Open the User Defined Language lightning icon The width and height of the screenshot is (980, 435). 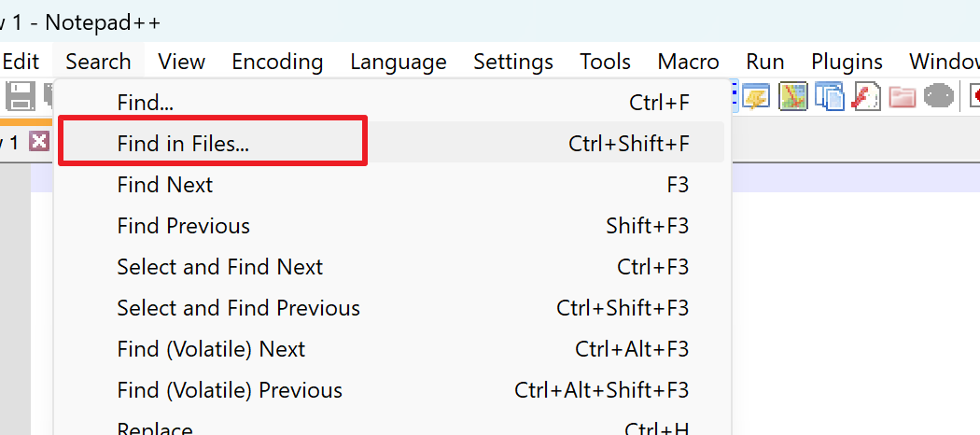click(x=755, y=97)
